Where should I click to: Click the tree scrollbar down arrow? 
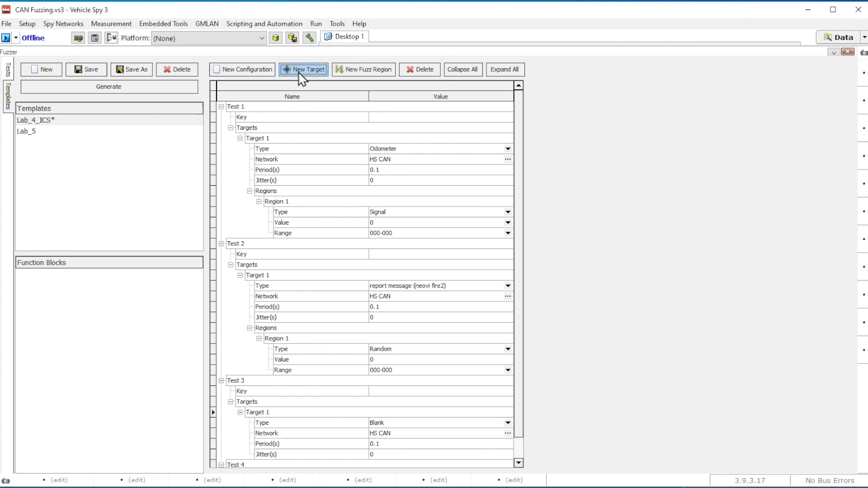[519, 463]
